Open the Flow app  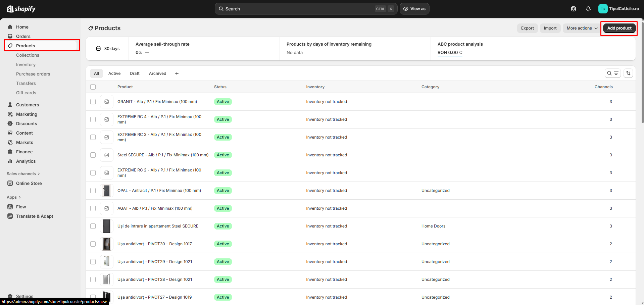(21, 207)
